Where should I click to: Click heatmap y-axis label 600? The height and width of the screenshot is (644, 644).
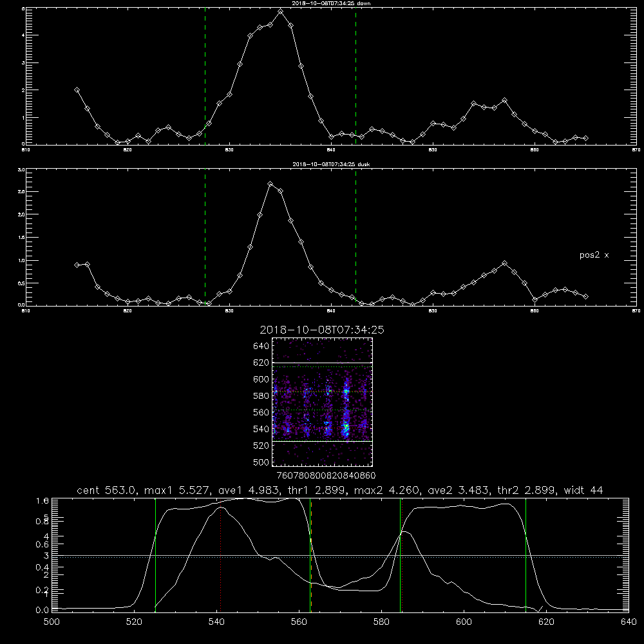(261, 379)
